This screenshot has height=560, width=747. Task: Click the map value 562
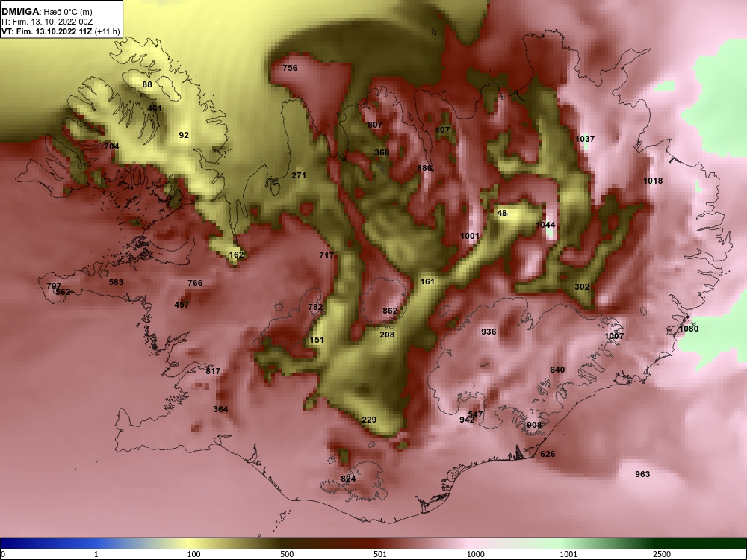coord(63,293)
